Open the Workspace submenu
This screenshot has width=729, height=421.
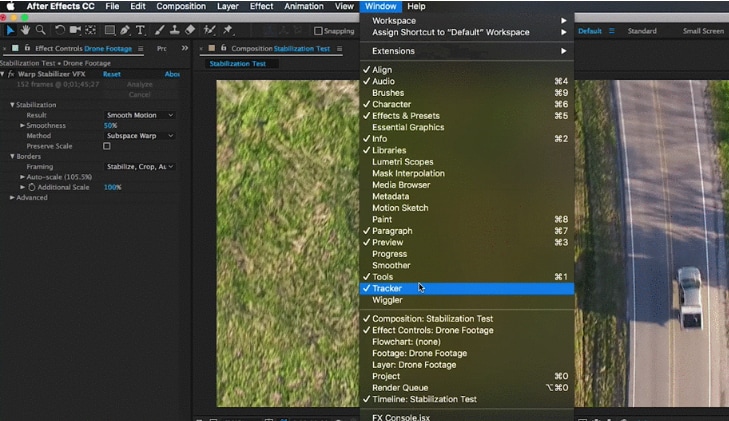[x=467, y=20]
